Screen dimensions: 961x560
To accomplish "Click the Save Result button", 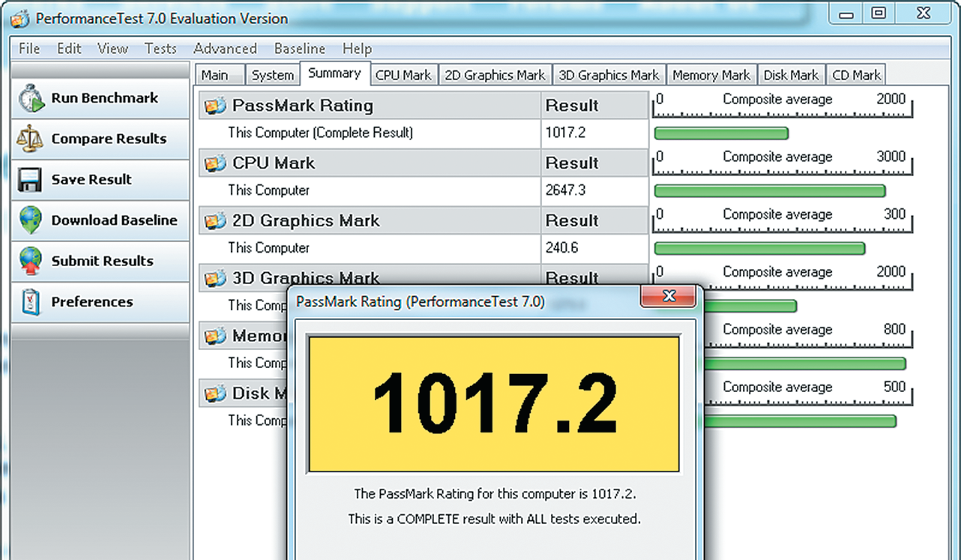I will coord(100,180).
